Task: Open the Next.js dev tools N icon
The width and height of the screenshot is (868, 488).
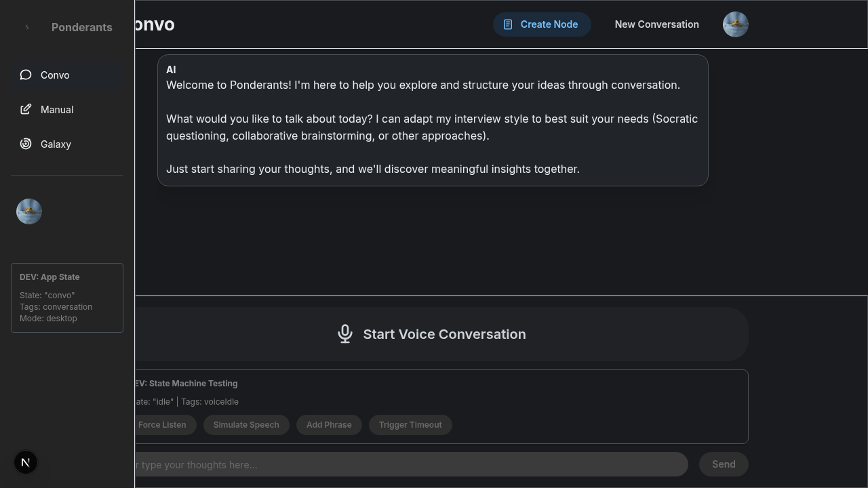Action: (x=26, y=462)
